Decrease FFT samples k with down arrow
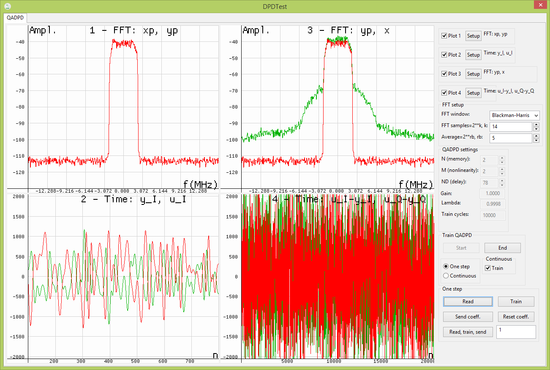 (536, 129)
